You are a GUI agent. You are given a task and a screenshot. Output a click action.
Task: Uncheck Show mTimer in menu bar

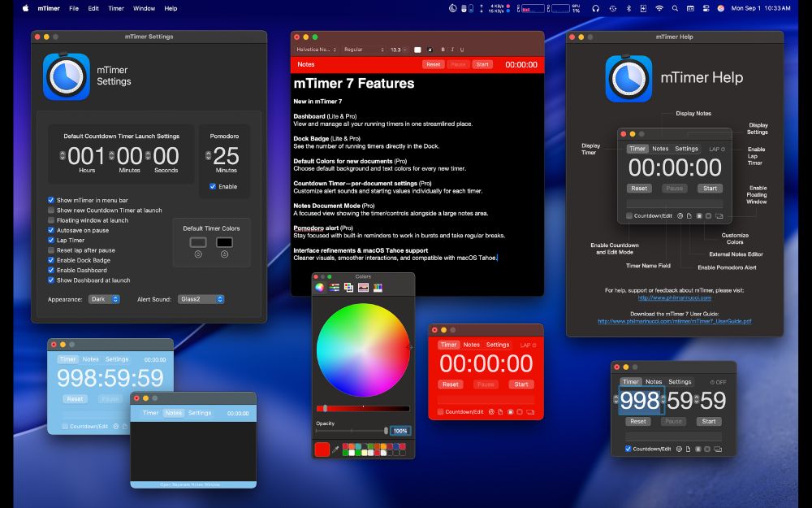click(50, 200)
